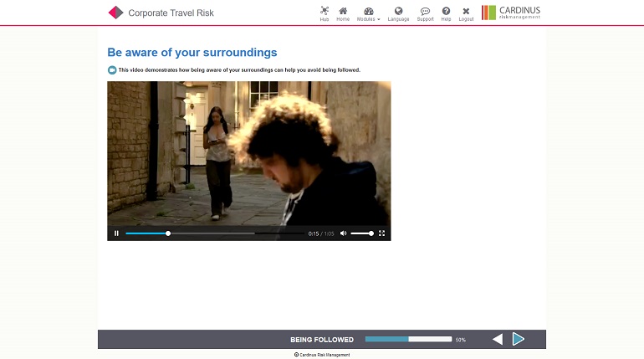Pause the video playback
The height and width of the screenshot is (359, 644).
[116, 233]
